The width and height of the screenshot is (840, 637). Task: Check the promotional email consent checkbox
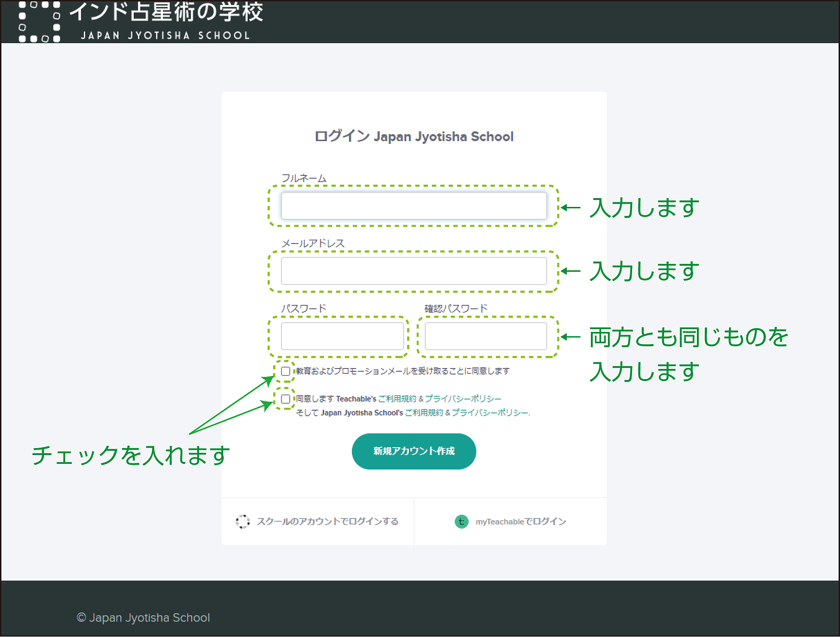pyautogui.click(x=286, y=371)
